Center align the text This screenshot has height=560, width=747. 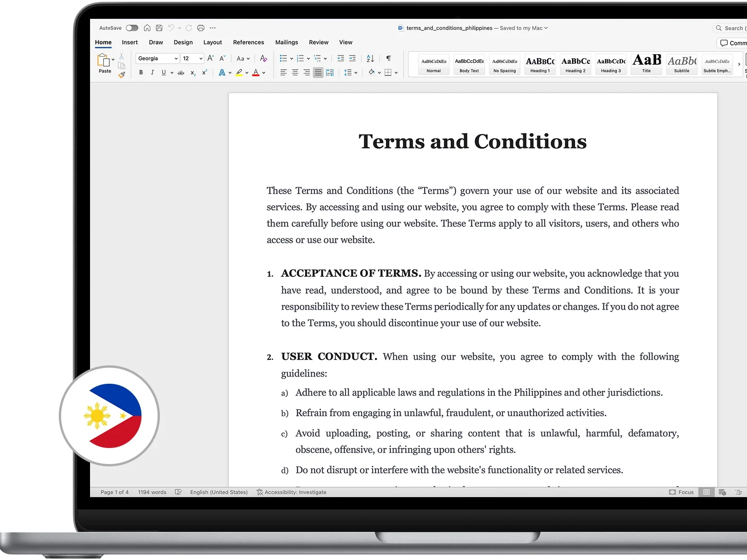295,73
